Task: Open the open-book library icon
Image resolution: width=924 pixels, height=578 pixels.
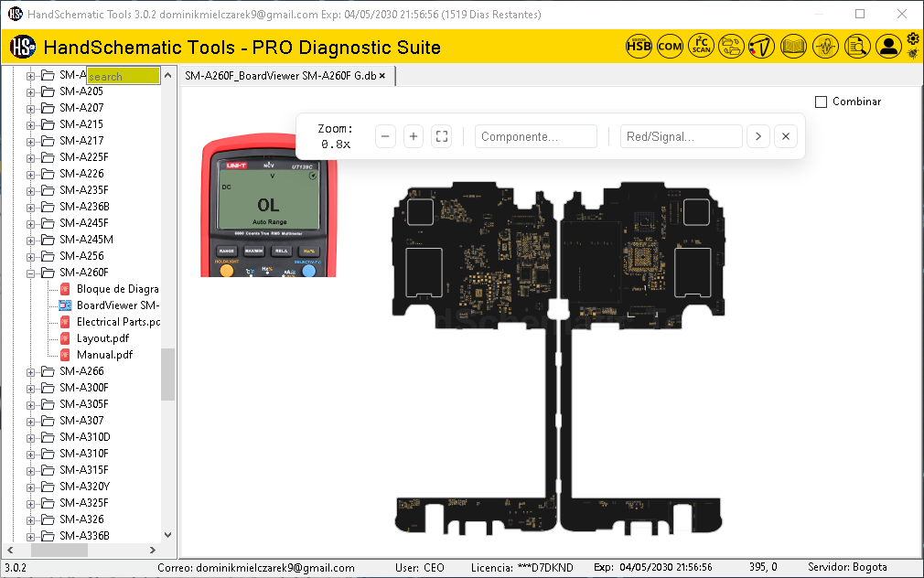Action: pyautogui.click(x=794, y=46)
